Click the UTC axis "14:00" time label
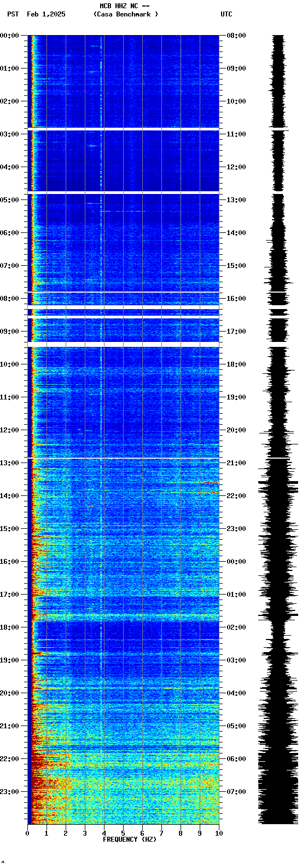 236,233
